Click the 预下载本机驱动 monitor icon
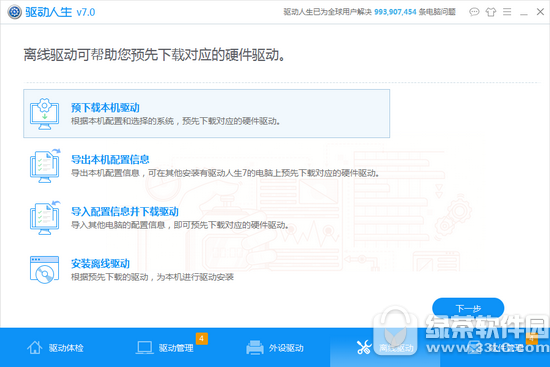Viewport: 550px width, 367px height. [45, 114]
